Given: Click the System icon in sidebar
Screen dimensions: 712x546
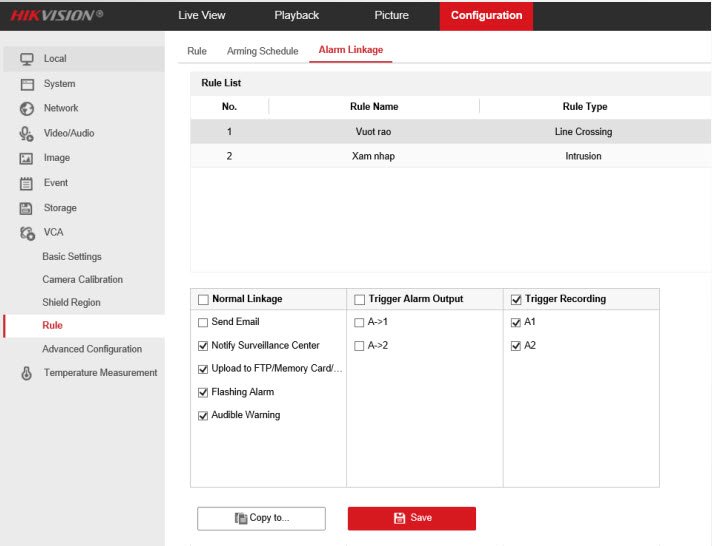Looking at the screenshot, I should click(x=27, y=84).
